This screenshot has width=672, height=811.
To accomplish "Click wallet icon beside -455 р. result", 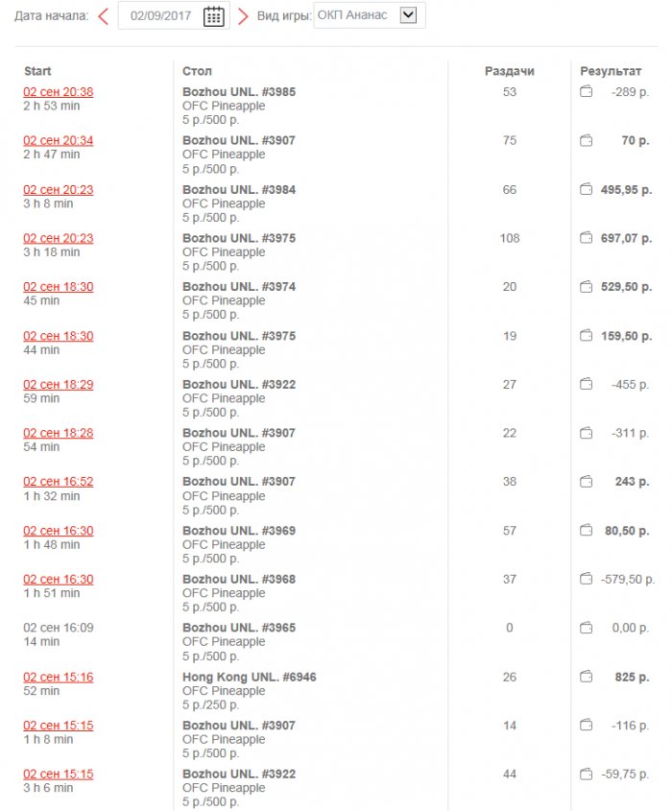I will (586, 384).
